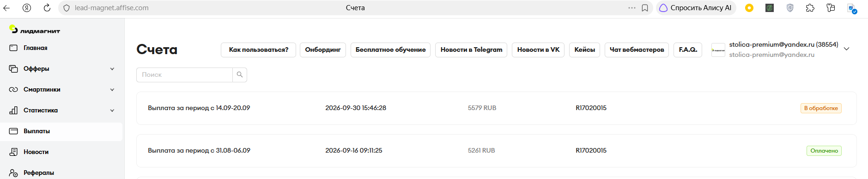Click the Как пользоваться? button
The width and height of the screenshot is (868, 179).
(258, 49)
